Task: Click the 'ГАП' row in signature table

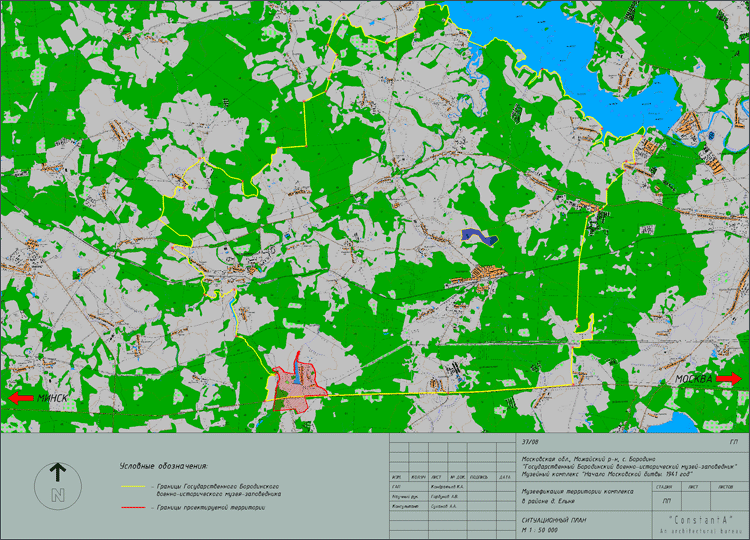Action: [397, 485]
